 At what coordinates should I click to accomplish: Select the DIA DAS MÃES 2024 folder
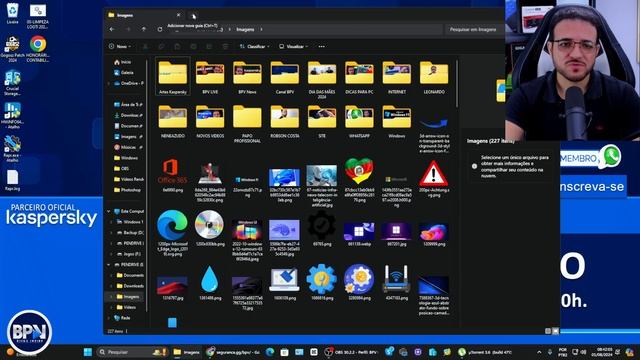(322, 79)
